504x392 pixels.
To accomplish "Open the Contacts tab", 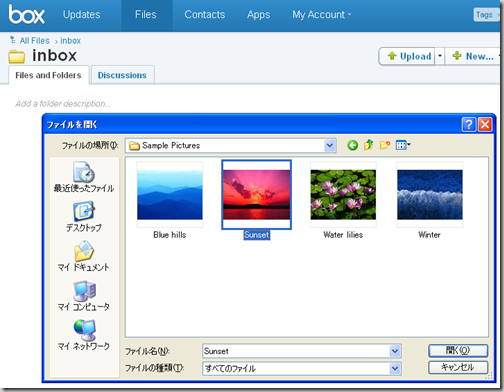I will (205, 15).
